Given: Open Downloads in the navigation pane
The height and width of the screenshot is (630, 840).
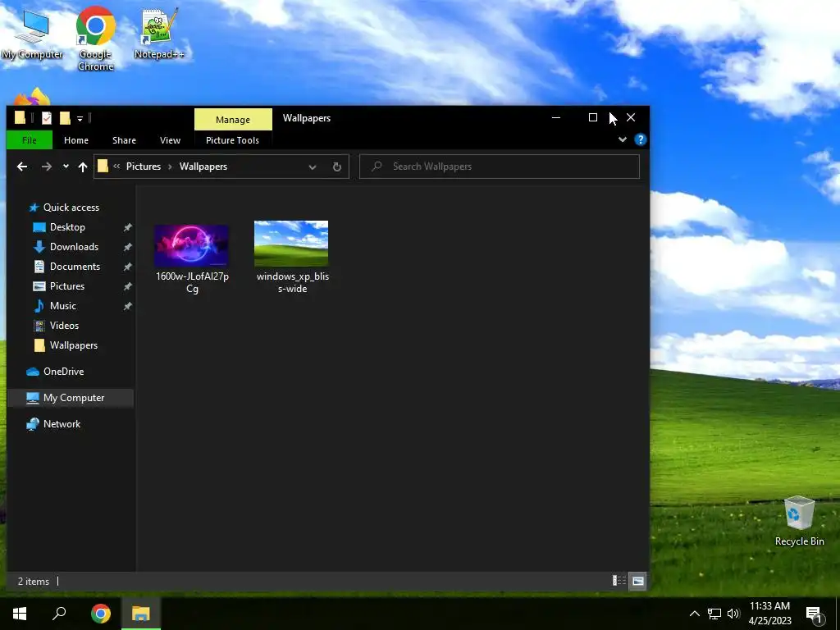Looking at the screenshot, I should (74, 247).
